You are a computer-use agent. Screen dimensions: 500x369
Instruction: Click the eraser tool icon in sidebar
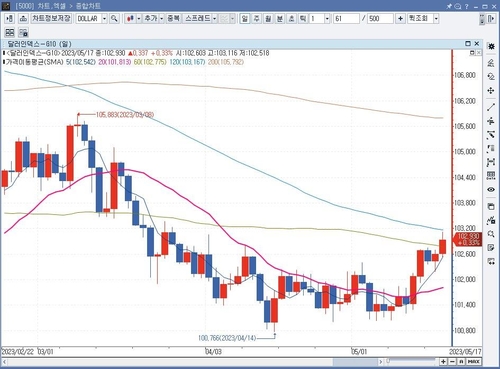click(491, 62)
